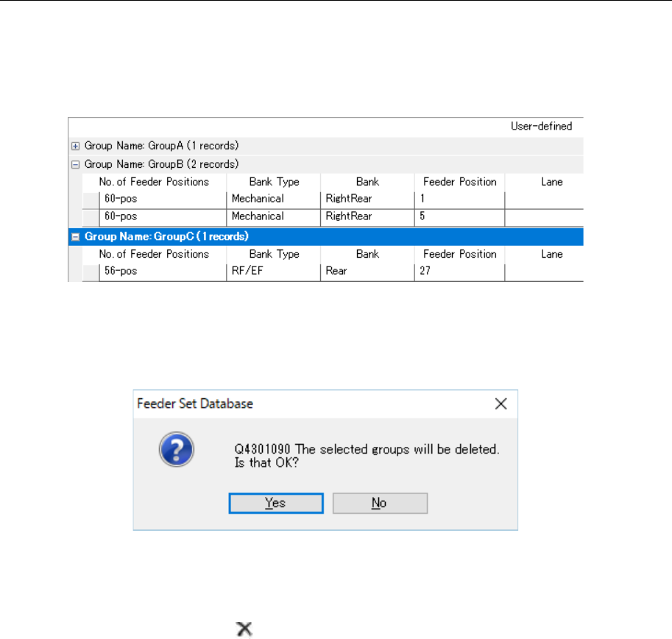Viewport: 672px width, 639px height.
Task: Click row selector for Feeder Position 1
Action: click(x=91, y=200)
